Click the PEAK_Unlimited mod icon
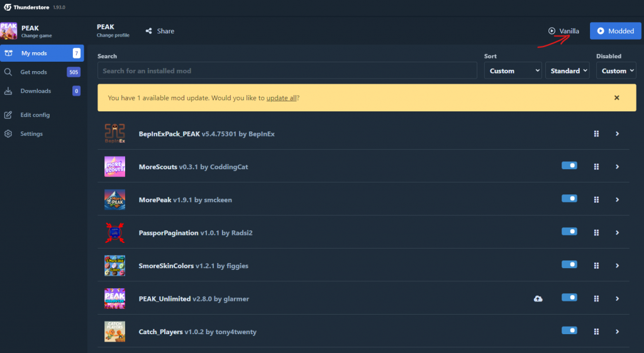 pyautogui.click(x=114, y=299)
